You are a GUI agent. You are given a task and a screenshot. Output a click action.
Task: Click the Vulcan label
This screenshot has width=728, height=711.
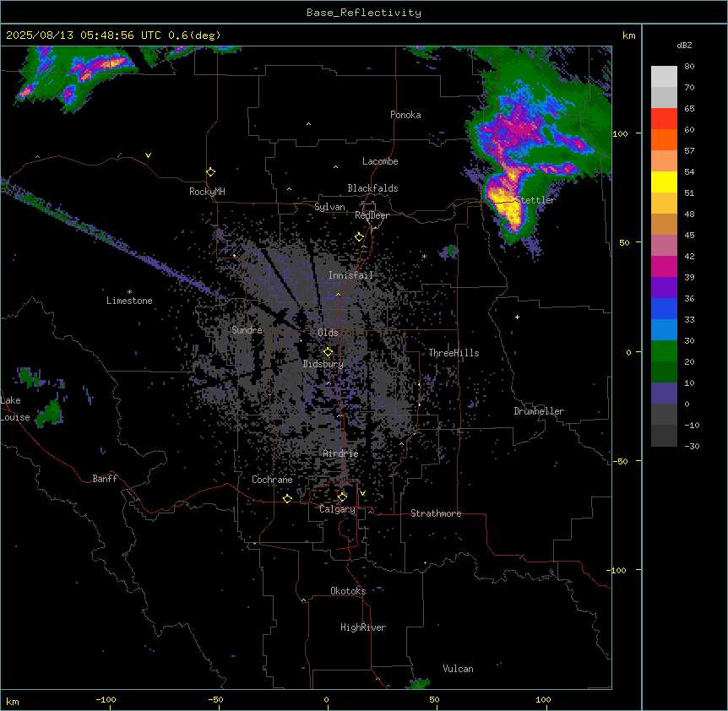pos(458,669)
